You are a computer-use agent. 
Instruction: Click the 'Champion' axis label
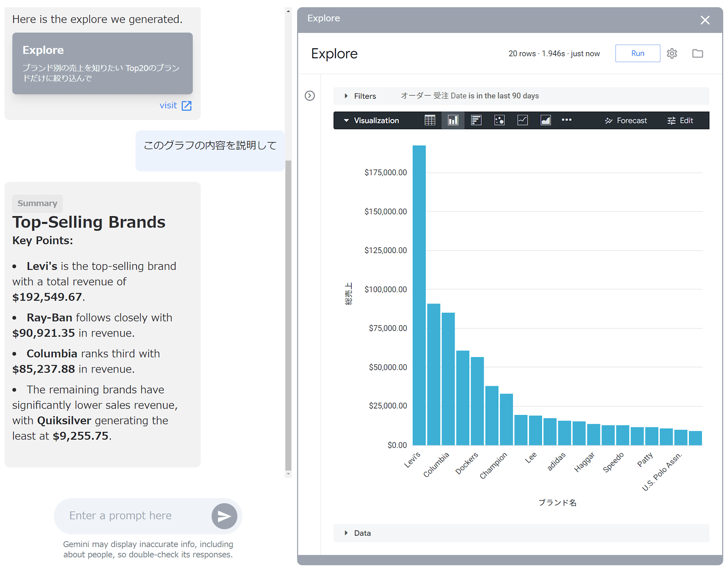coord(493,465)
